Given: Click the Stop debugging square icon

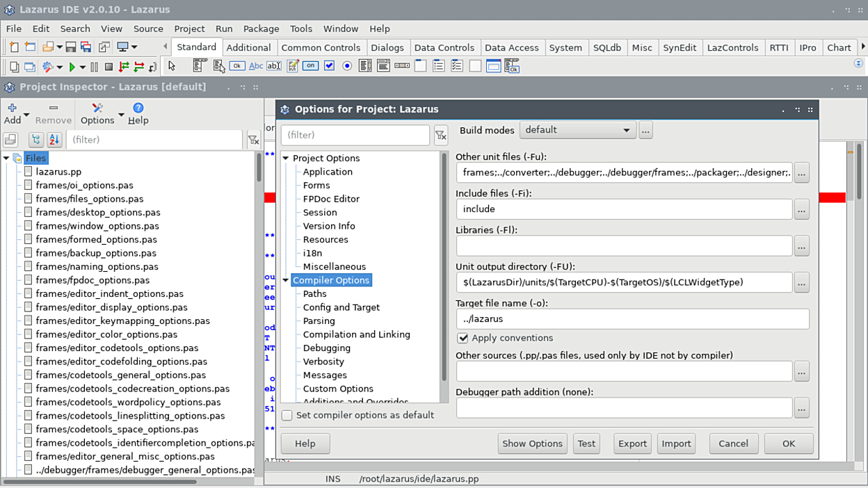Looking at the screenshot, I should tap(108, 67).
